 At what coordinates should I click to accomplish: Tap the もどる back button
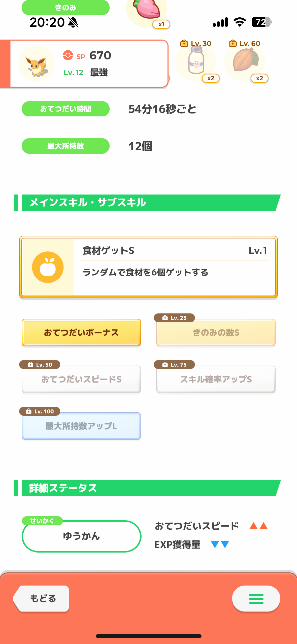coord(41,598)
